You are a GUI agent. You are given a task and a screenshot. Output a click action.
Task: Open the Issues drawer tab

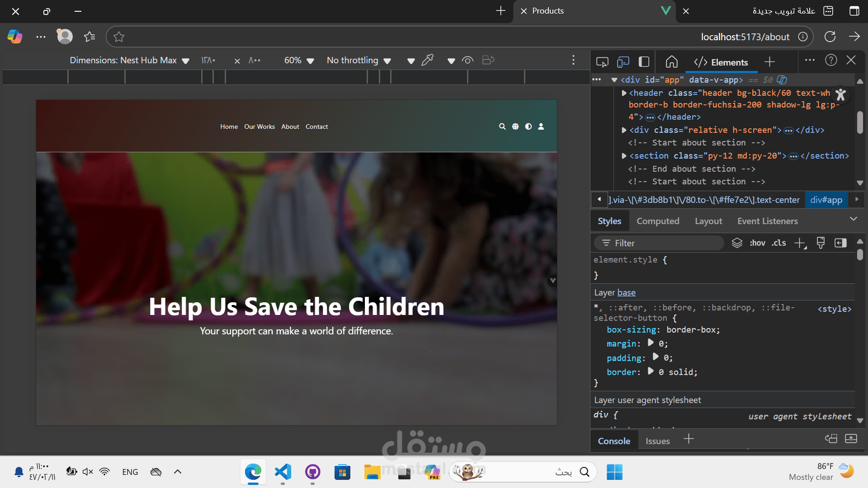click(x=657, y=441)
